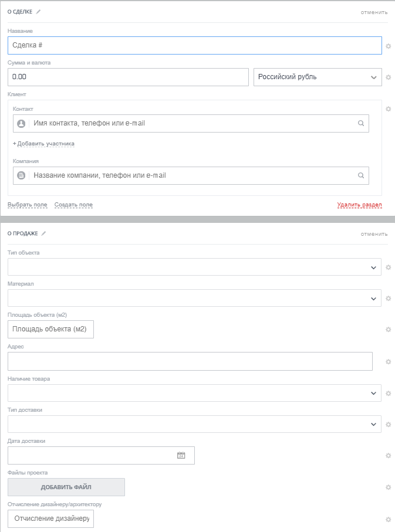
Task: Click search magnifier in Компания field
Action: (x=361, y=175)
